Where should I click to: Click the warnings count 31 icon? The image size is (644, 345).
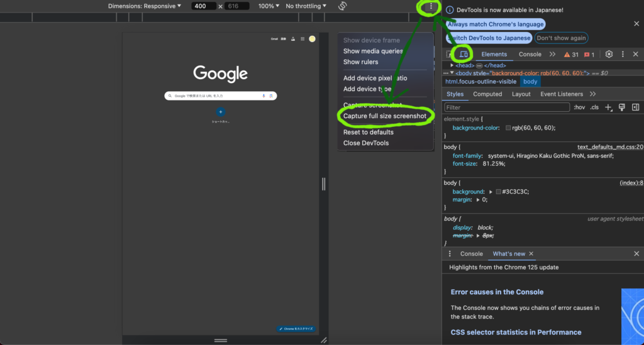pyautogui.click(x=571, y=55)
